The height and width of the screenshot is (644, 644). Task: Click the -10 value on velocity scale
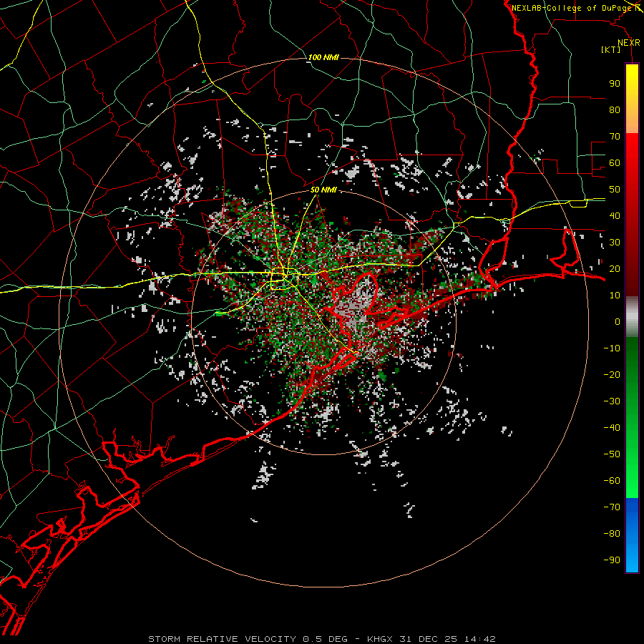pos(612,348)
